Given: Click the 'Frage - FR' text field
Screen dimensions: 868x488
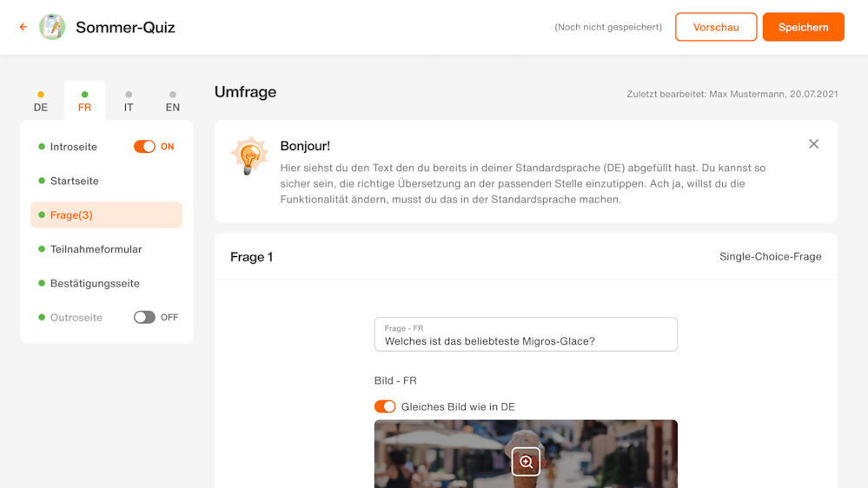Looking at the screenshot, I should pyautogui.click(x=526, y=334).
